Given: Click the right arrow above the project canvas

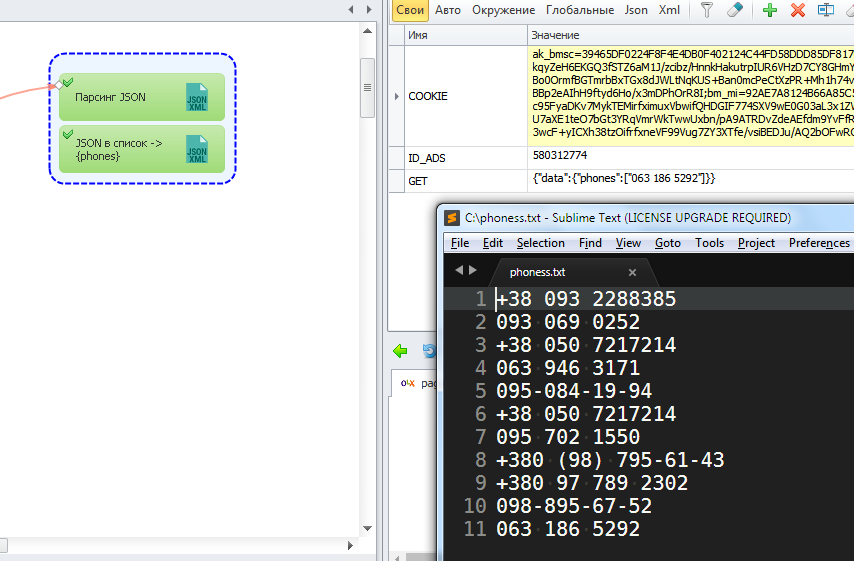Looking at the screenshot, I should pyautogui.click(x=369, y=9).
